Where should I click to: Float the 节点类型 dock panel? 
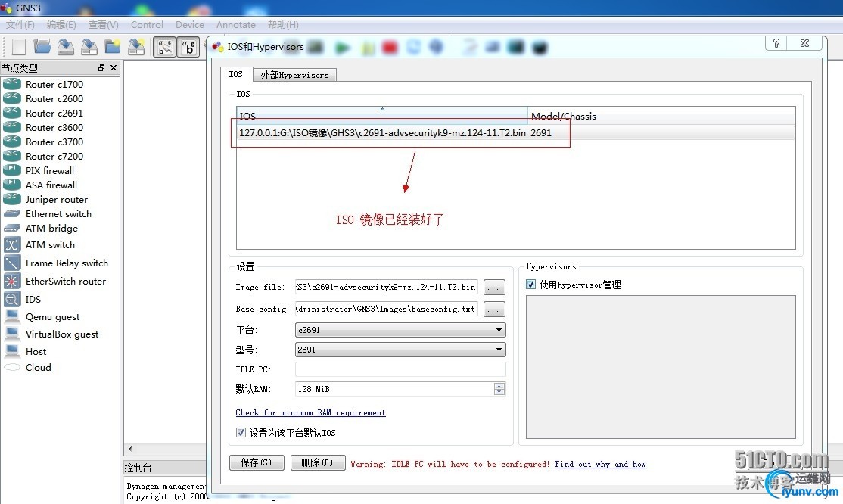click(101, 68)
